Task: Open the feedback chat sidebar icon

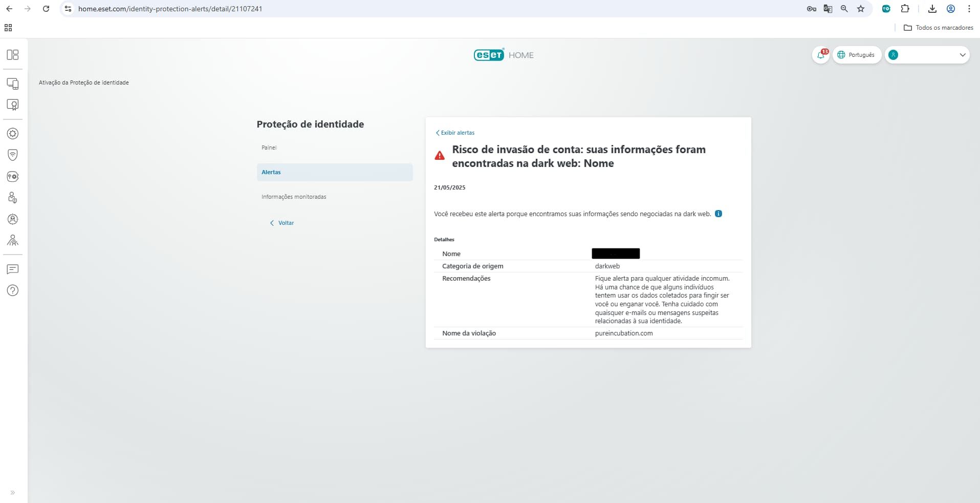Action: [13, 269]
